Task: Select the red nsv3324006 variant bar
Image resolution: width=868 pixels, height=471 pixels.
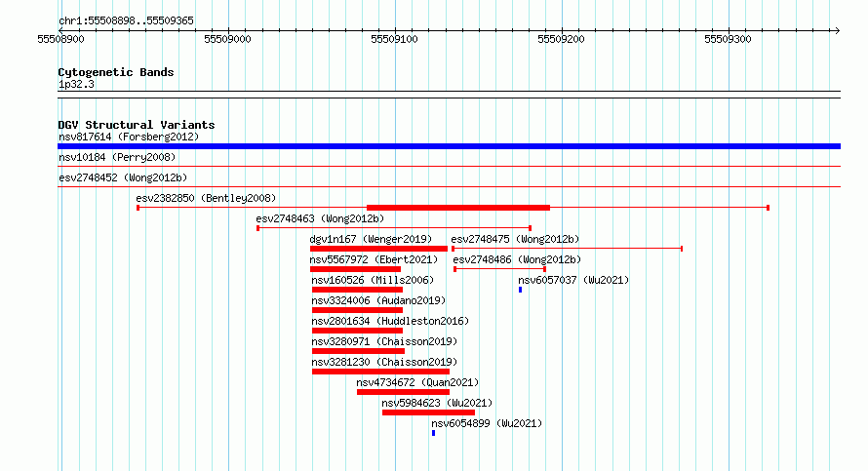Action: (357, 310)
